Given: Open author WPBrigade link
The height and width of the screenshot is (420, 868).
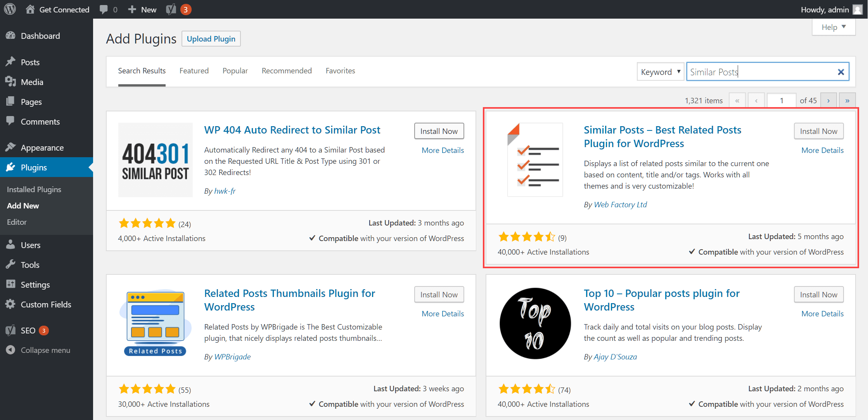Looking at the screenshot, I should click(232, 357).
